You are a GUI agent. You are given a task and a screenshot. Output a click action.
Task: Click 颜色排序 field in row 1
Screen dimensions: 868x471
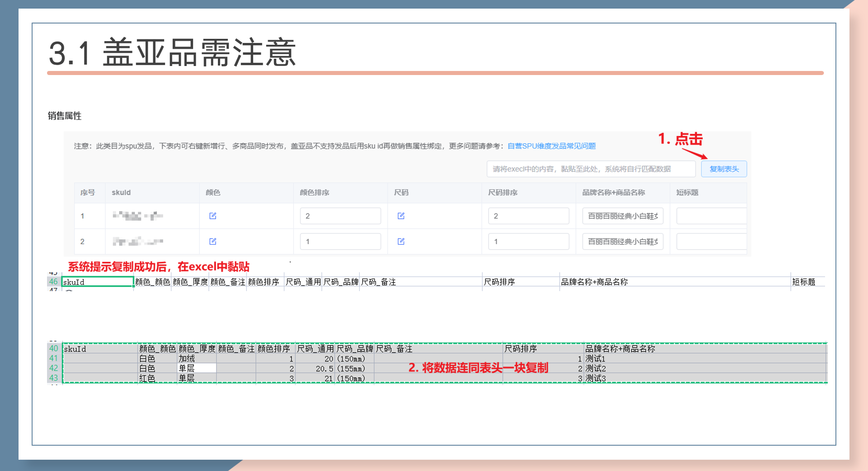[340, 216]
